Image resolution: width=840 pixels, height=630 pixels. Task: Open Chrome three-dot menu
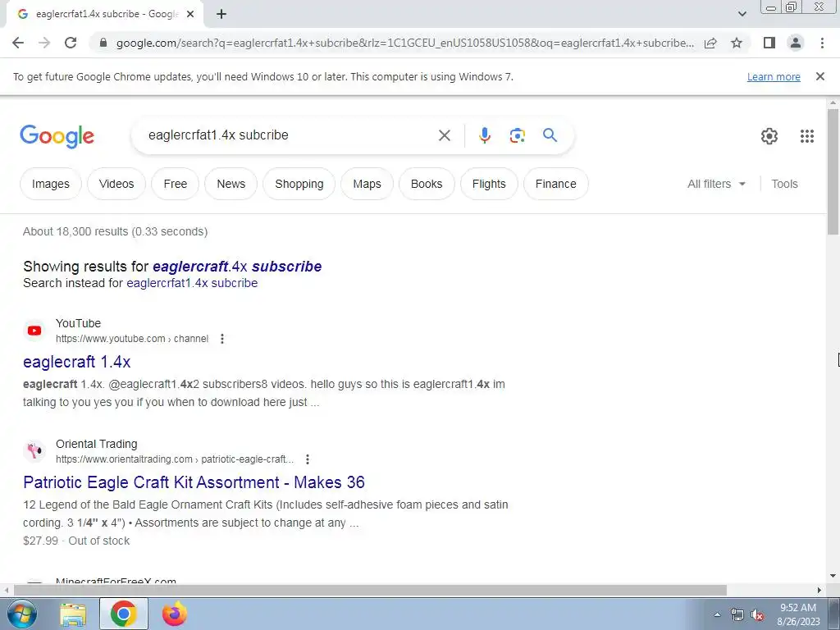point(822,43)
